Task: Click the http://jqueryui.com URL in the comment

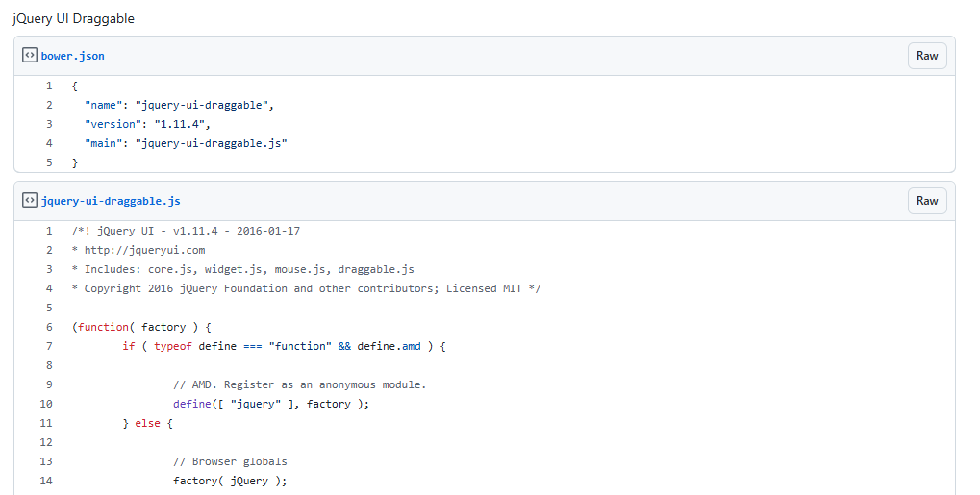Action: [x=144, y=250]
